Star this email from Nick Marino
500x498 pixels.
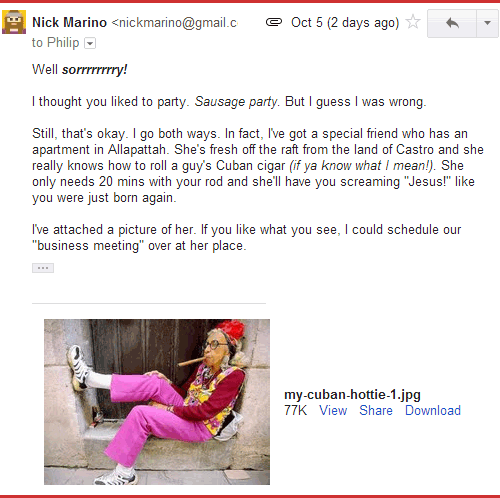click(413, 22)
